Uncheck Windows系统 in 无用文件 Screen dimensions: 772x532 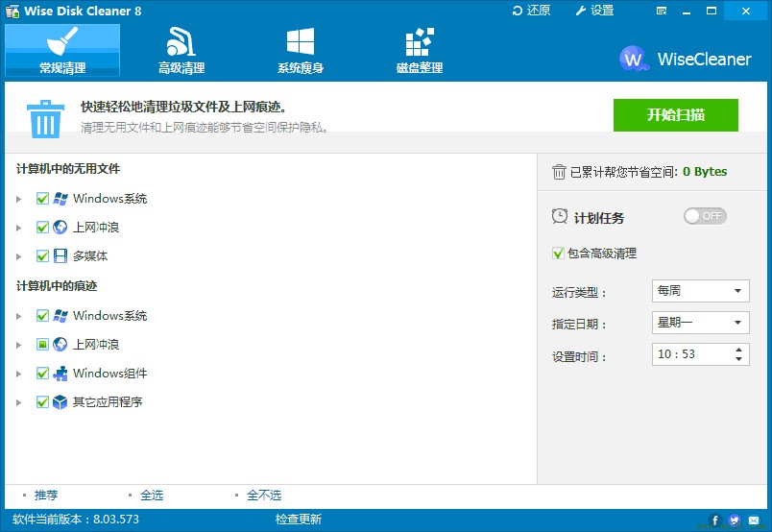(43, 199)
